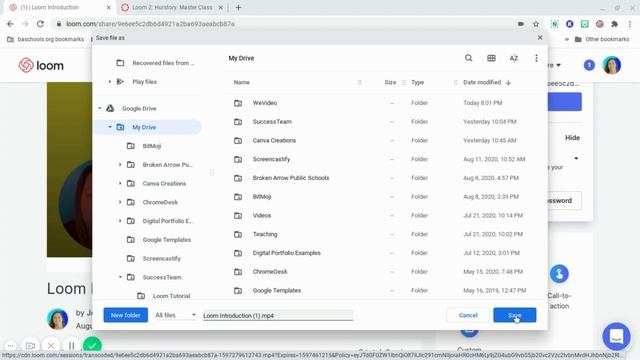Screen dimensions: 640x360
Task: Open baschools.org bookmarks folder
Action: coord(45,39)
